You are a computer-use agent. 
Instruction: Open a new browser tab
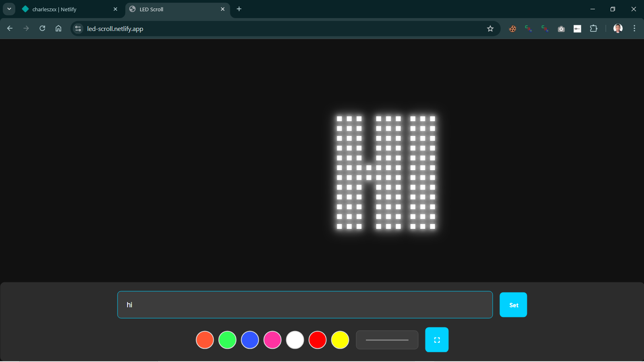click(239, 9)
